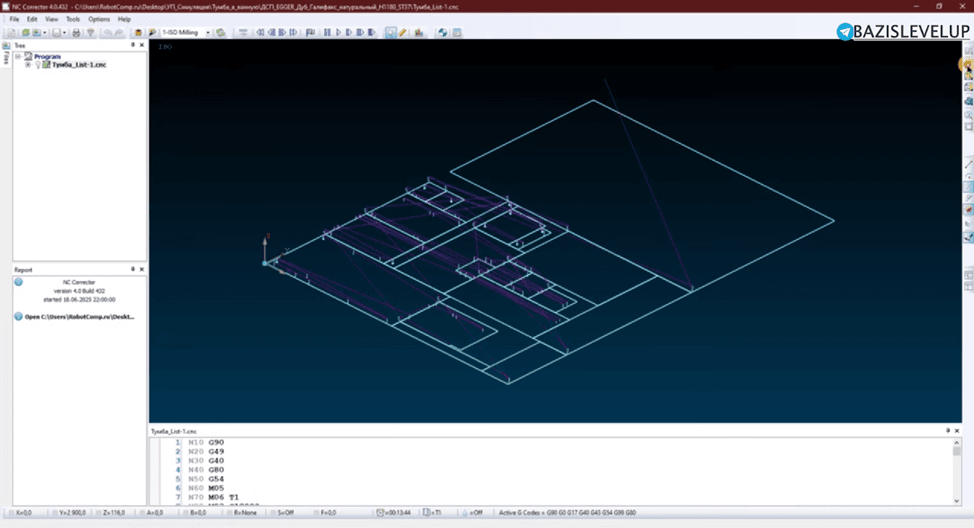Click the window layout icon in right toolbar
974x528 pixels.
click(968, 275)
